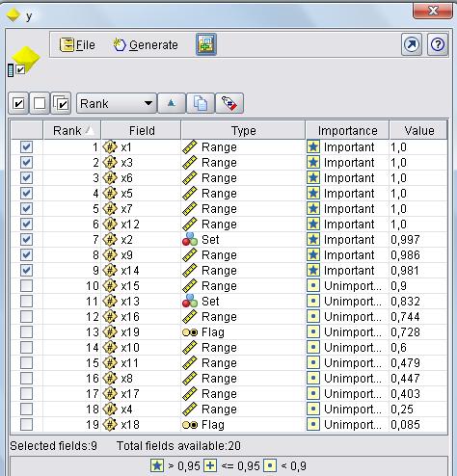Close the y window
457x476 pixels.
(x=433, y=11)
